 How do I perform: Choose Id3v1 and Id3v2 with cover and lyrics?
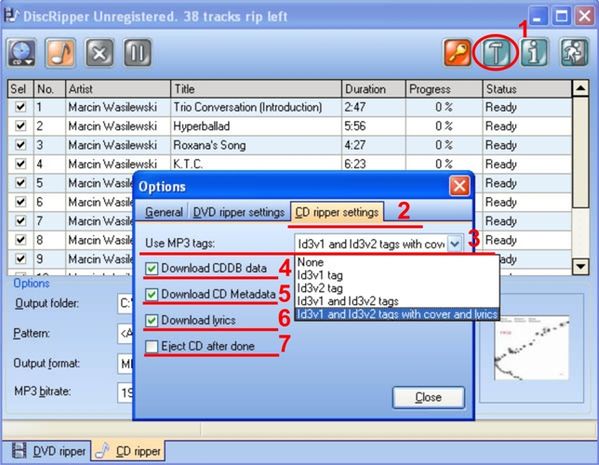[397, 314]
